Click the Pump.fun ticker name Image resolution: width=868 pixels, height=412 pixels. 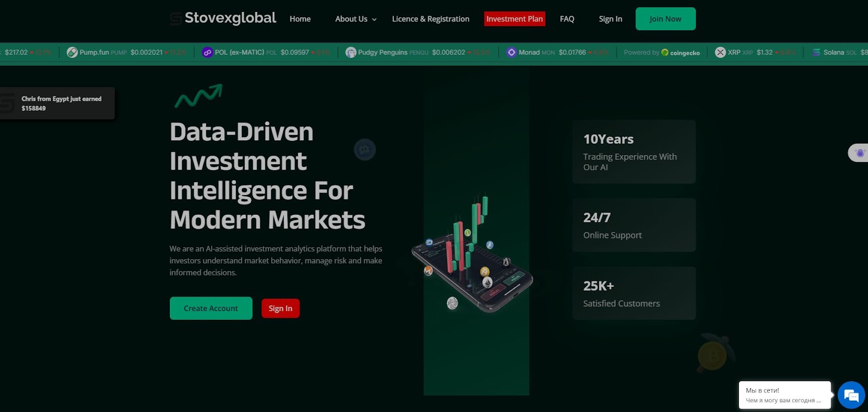click(94, 53)
